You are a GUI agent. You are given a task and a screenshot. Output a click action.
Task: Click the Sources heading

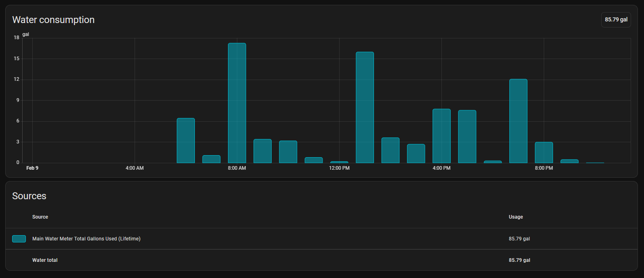coord(29,196)
